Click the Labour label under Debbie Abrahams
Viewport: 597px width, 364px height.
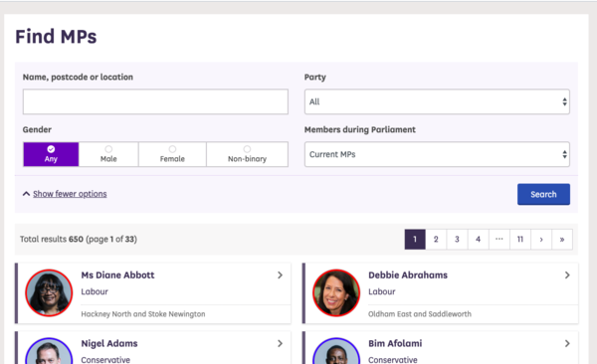(x=382, y=291)
